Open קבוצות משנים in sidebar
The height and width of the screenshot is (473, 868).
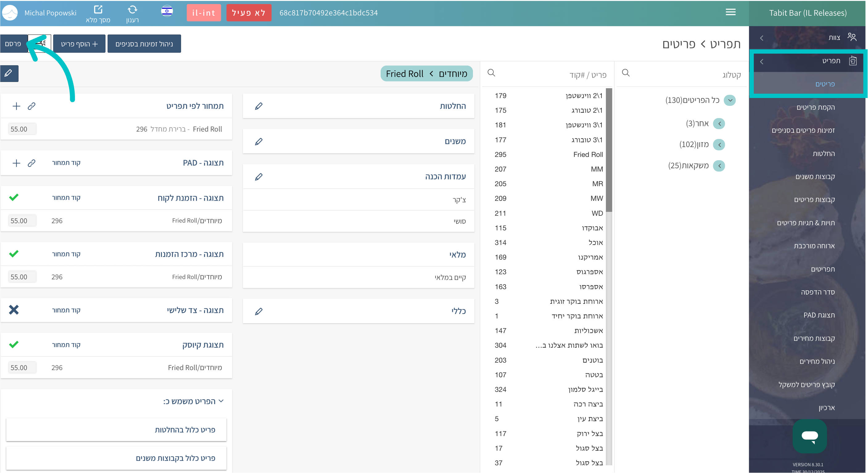[815, 177]
